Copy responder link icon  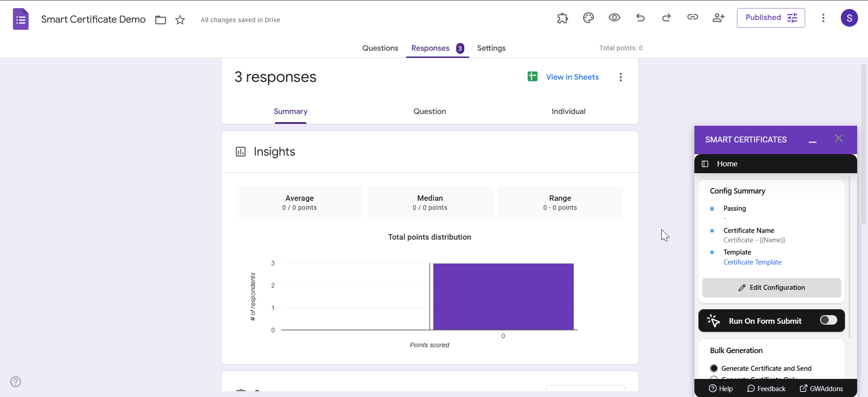[693, 17]
